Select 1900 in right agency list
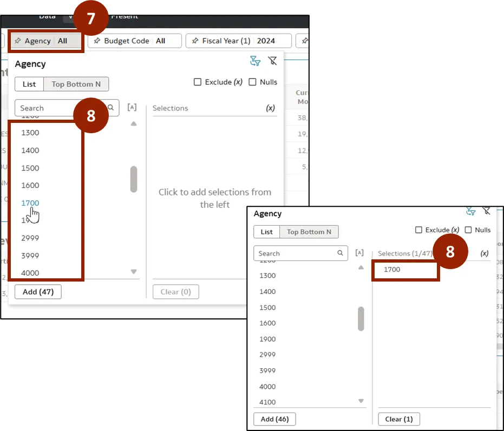Screen dimensions: 504x431 coord(268,339)
